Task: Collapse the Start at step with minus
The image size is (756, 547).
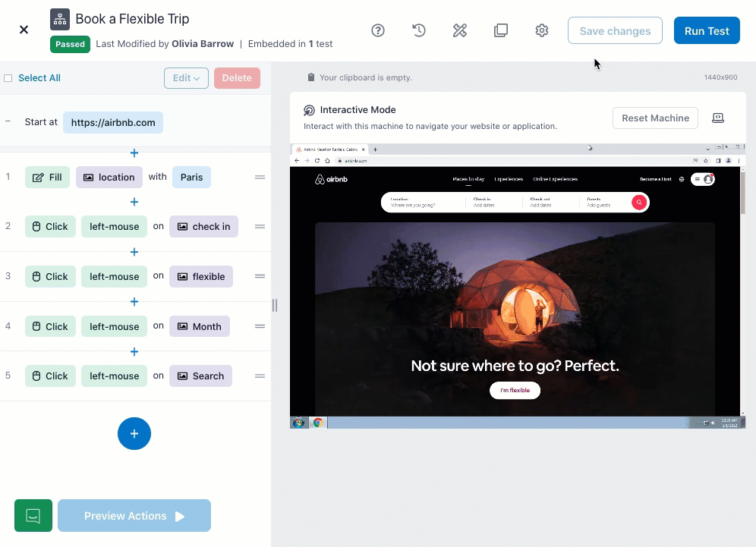Action: click(8, 121)
